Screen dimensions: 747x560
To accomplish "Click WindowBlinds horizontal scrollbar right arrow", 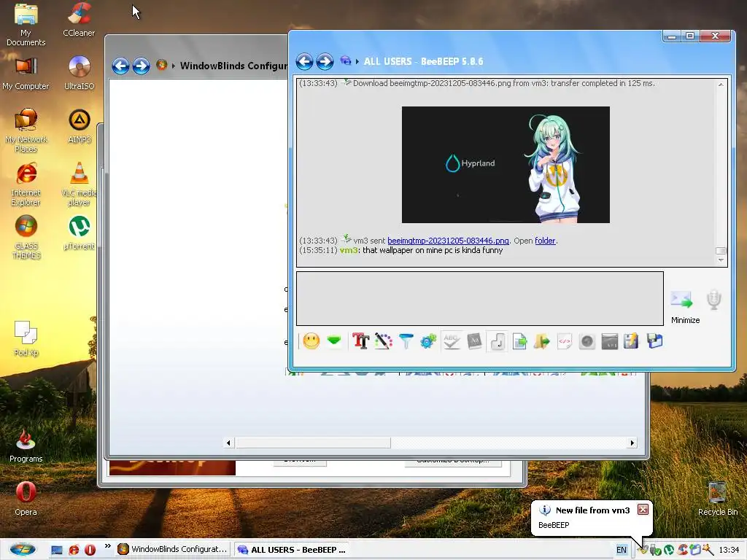I will click(x=632, y=443).
